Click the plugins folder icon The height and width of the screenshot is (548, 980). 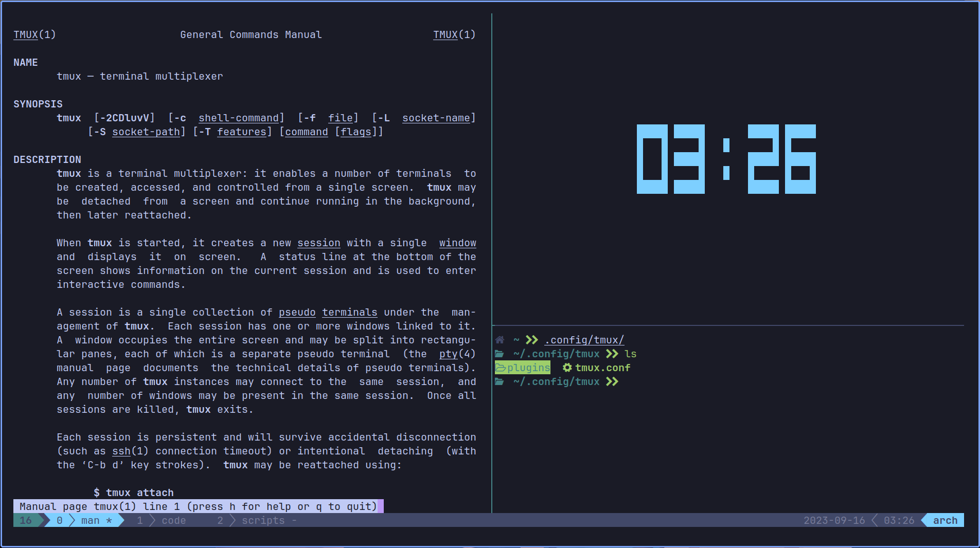pyautogui.click(x=501, y=368)
